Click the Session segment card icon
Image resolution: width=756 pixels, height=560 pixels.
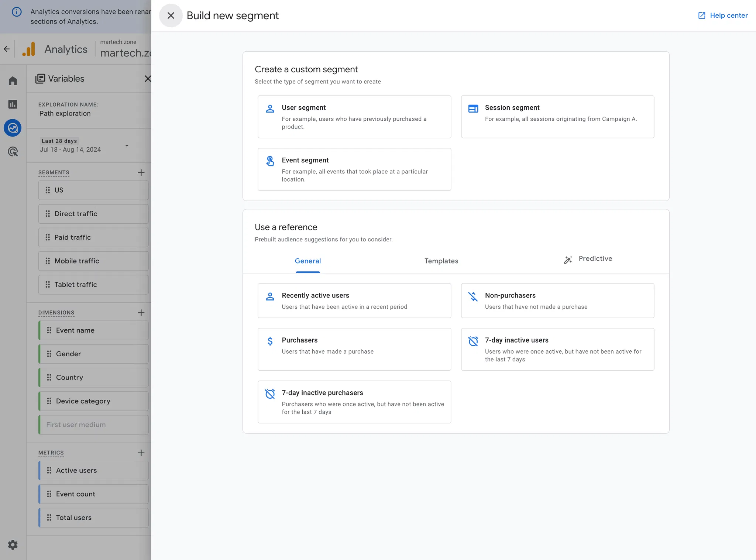tap(473, 109)
